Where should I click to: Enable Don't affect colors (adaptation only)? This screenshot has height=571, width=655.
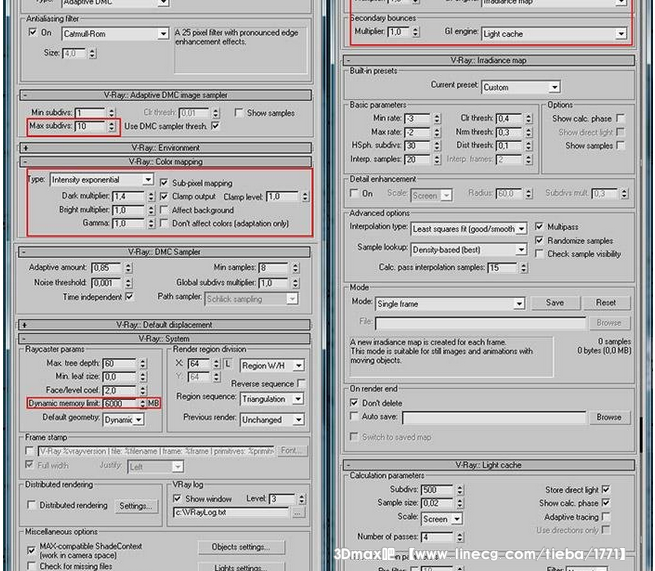(x=164, y=223)
